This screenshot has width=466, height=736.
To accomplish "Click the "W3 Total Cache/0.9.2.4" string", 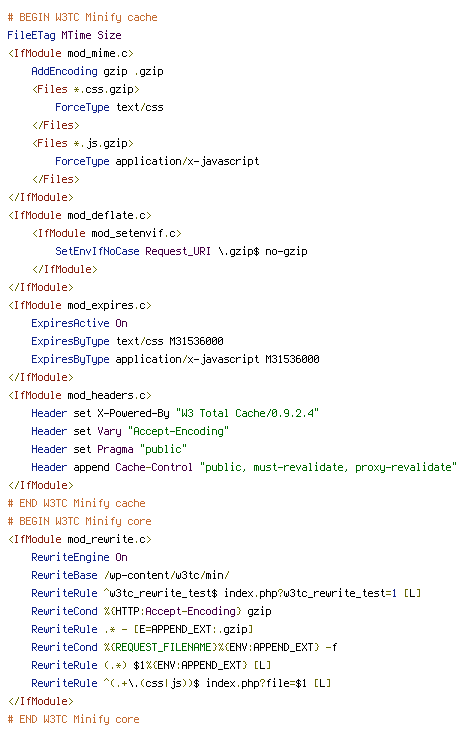I will coord(247,414).
